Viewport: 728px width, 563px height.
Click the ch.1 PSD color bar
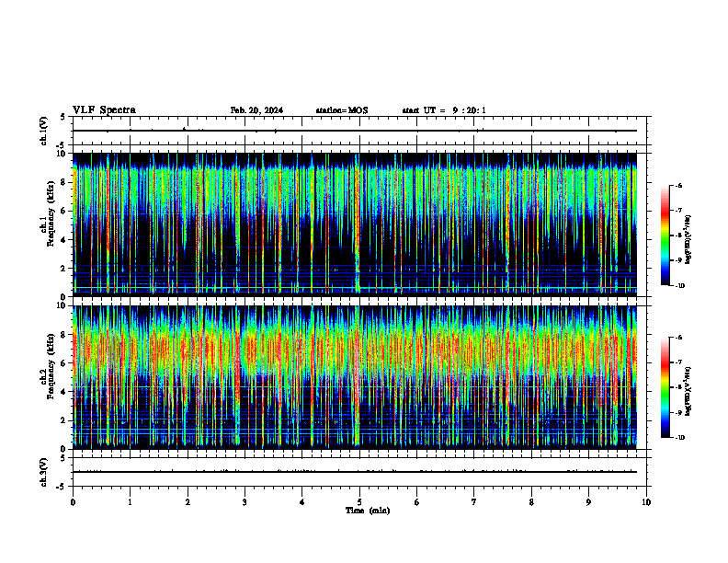pyautogui.click(x=665, y=236)
